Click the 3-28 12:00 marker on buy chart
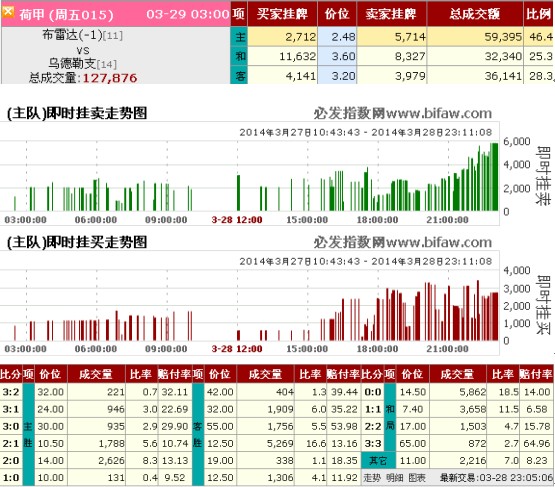Screen dimensions: 555x487 point(237,349)
